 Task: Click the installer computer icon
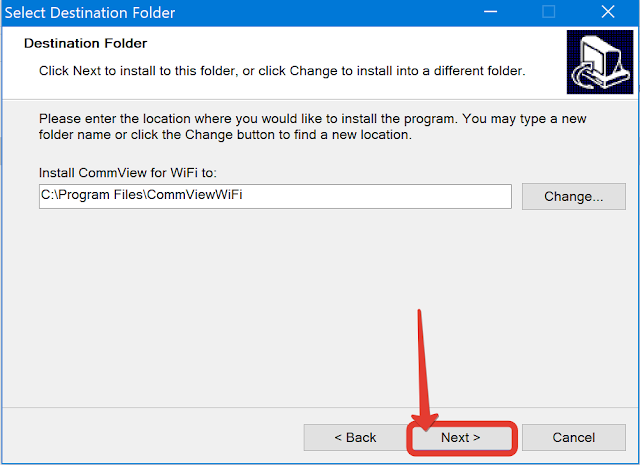[x=600, y=62]
